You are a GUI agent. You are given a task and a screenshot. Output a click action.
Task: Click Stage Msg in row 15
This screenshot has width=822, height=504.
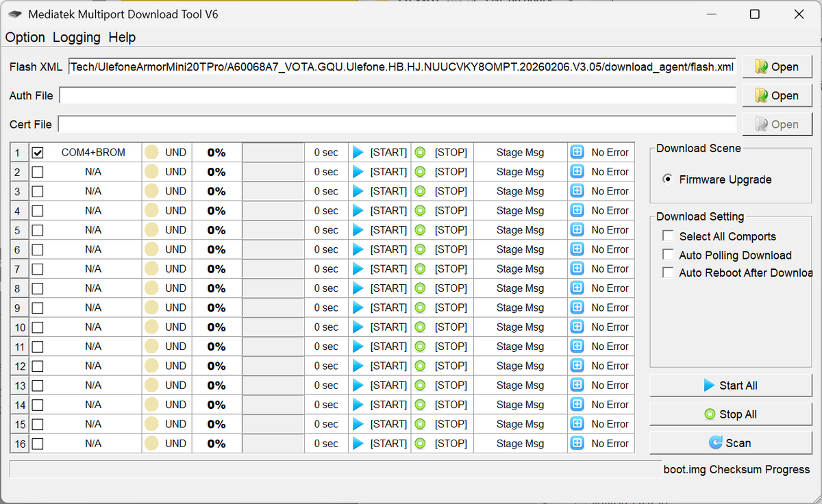tap(520, 424)
